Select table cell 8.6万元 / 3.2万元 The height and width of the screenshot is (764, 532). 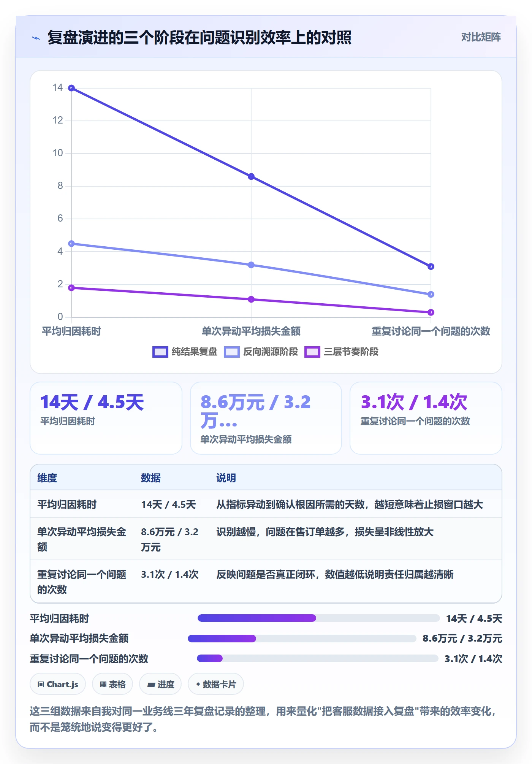tap(170, 539)
